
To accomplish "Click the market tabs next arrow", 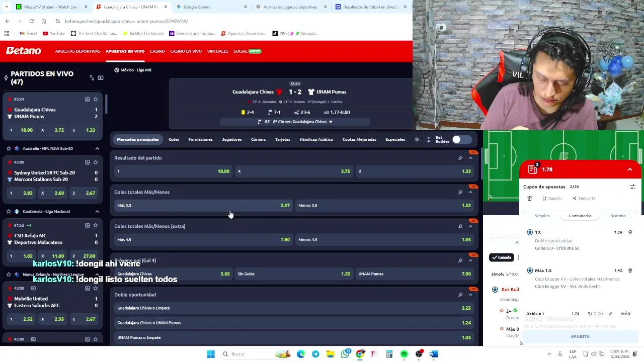I will [x=417, y=139].
